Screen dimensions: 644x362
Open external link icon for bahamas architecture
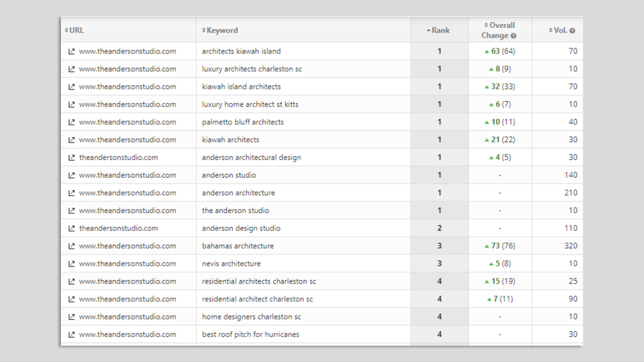71,246
